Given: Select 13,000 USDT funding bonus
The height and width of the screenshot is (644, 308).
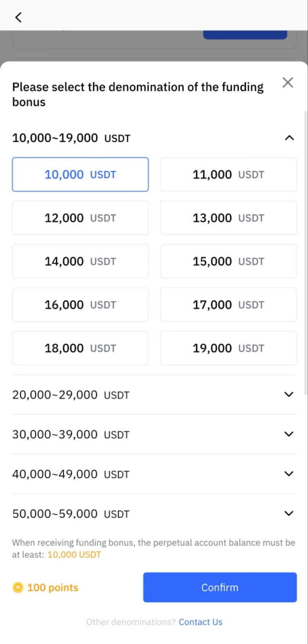Looking at the screenshot, I should pyautogui.click(x=228, y=218).
